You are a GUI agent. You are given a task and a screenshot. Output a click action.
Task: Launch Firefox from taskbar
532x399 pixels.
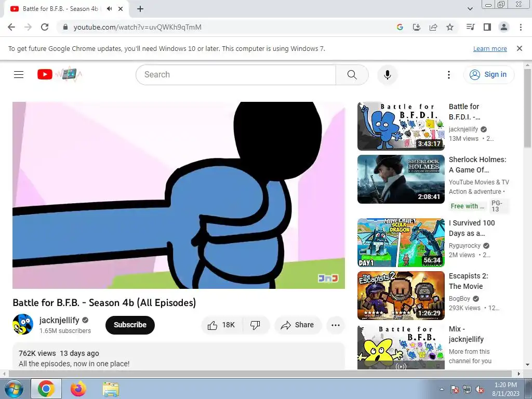click(78, 389)
